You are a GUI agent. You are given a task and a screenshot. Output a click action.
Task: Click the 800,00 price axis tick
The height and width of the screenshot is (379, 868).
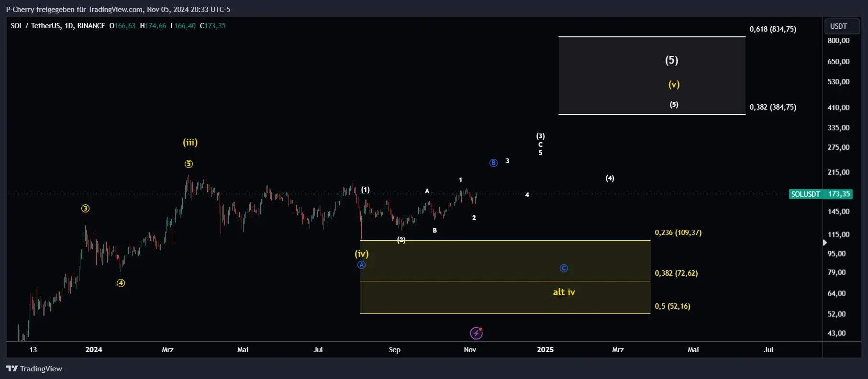839,41
